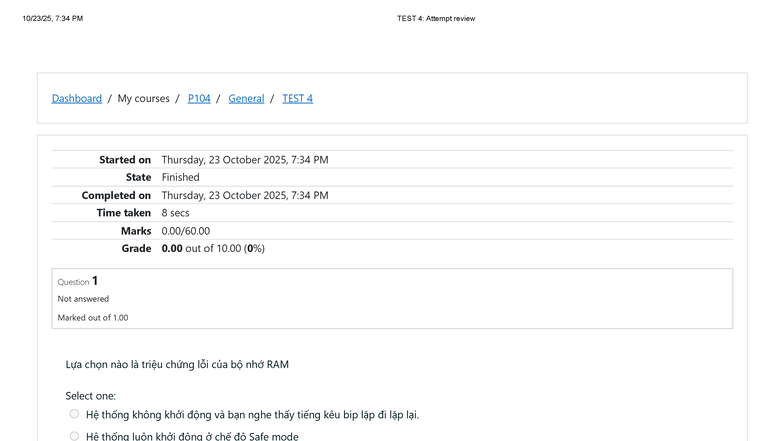Click the Grade value 0.00 out of 10.00
The image size is (784, 441).
point(213,248)
